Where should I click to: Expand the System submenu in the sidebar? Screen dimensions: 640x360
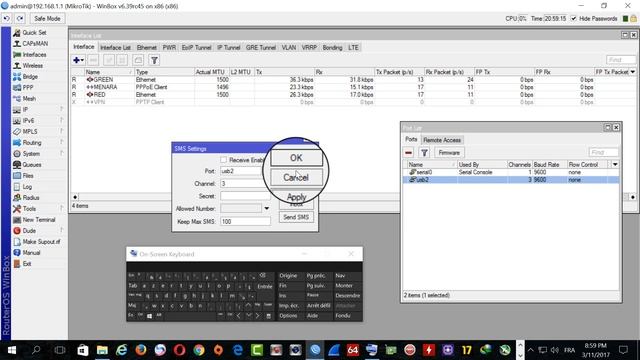tap(62, 153)
